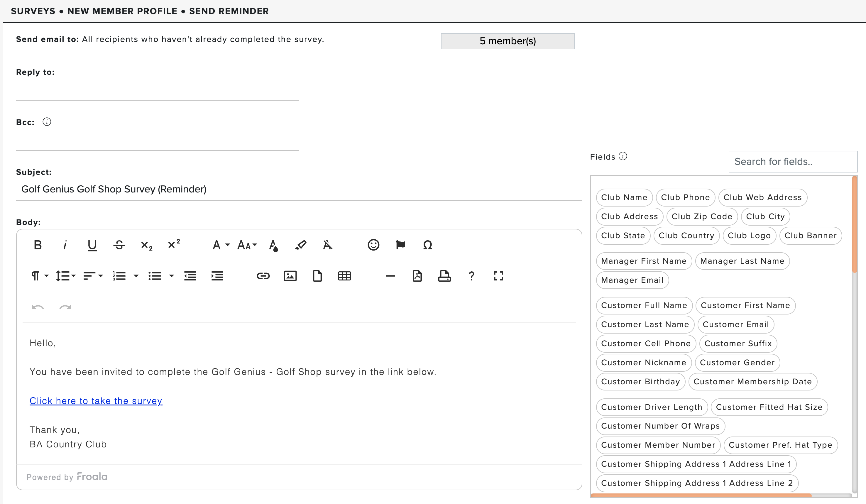Apply subscript formatting

146,245
